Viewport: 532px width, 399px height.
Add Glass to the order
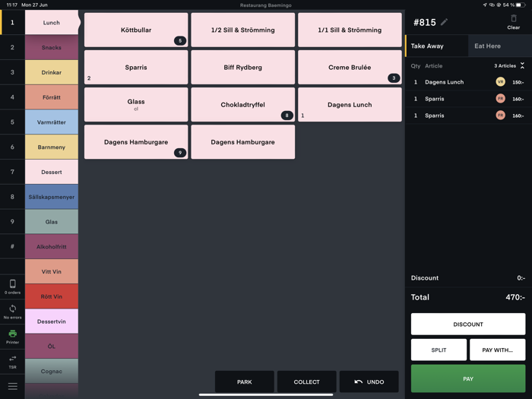point(136,105)
